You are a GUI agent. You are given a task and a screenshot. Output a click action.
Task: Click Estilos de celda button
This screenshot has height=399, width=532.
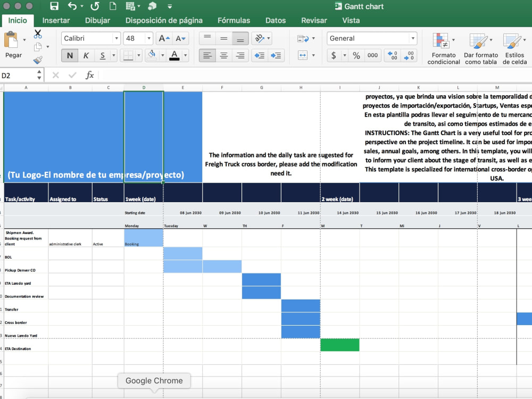click(514, 48)
